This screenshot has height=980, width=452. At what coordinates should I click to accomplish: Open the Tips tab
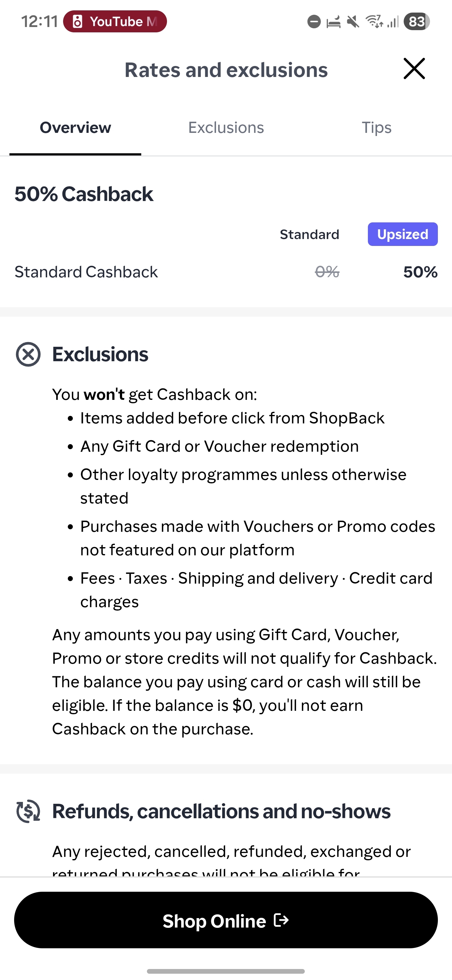point(376,128)
